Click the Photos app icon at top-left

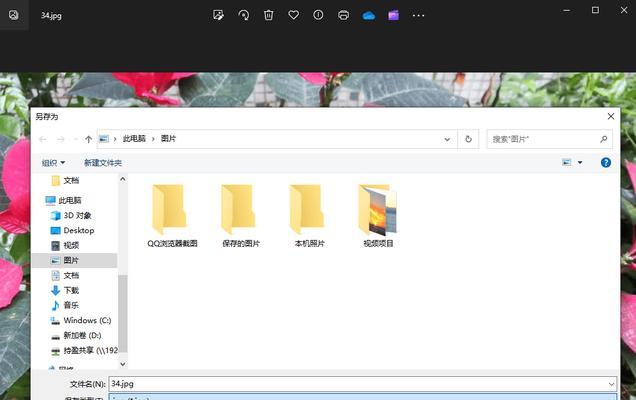click(x=14, y=15)
